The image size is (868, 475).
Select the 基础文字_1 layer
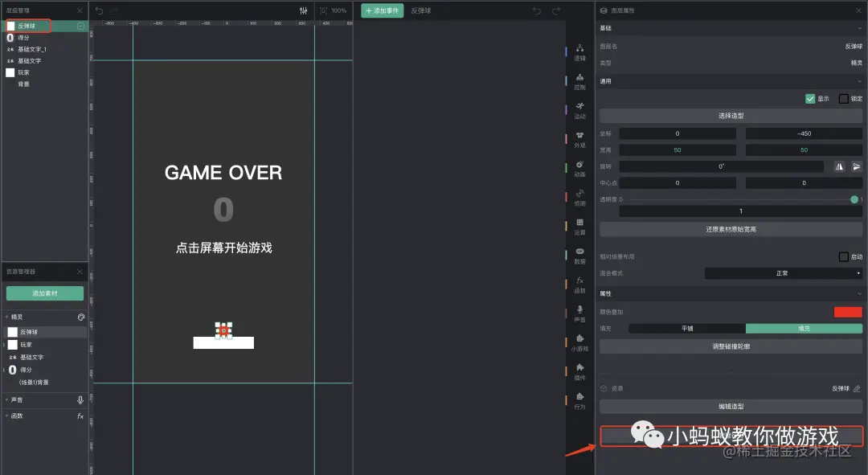[45, 49]
